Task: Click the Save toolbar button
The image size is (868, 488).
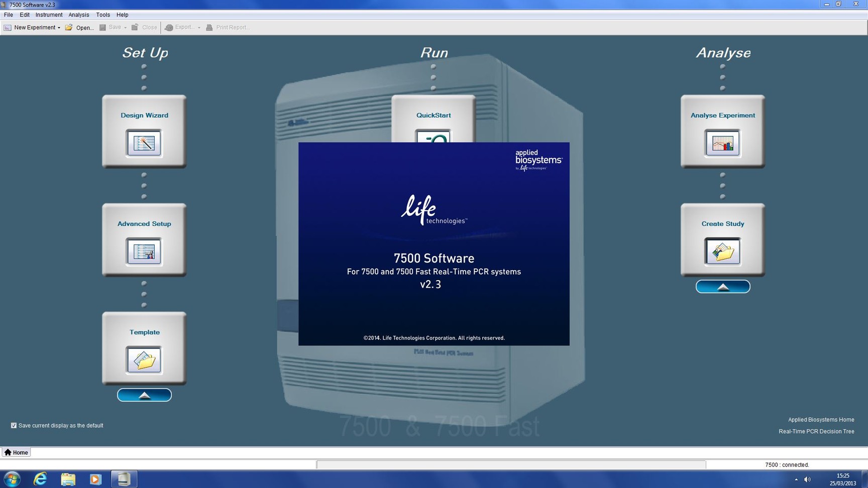Action: point(111,27)
